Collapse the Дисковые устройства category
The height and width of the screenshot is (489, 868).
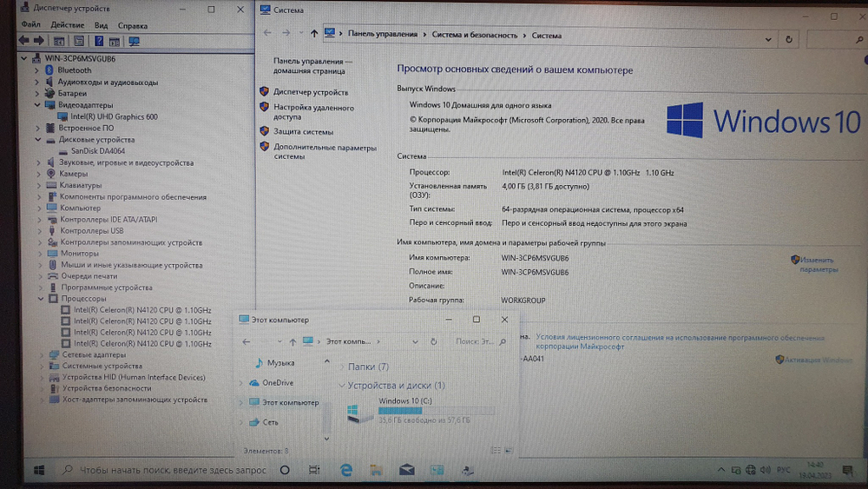[37, 140]
